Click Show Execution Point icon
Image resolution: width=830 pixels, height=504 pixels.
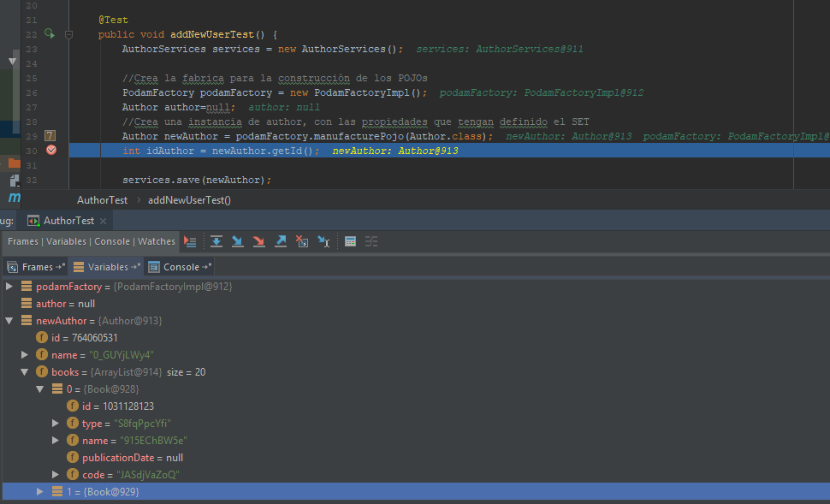[190, 241]
